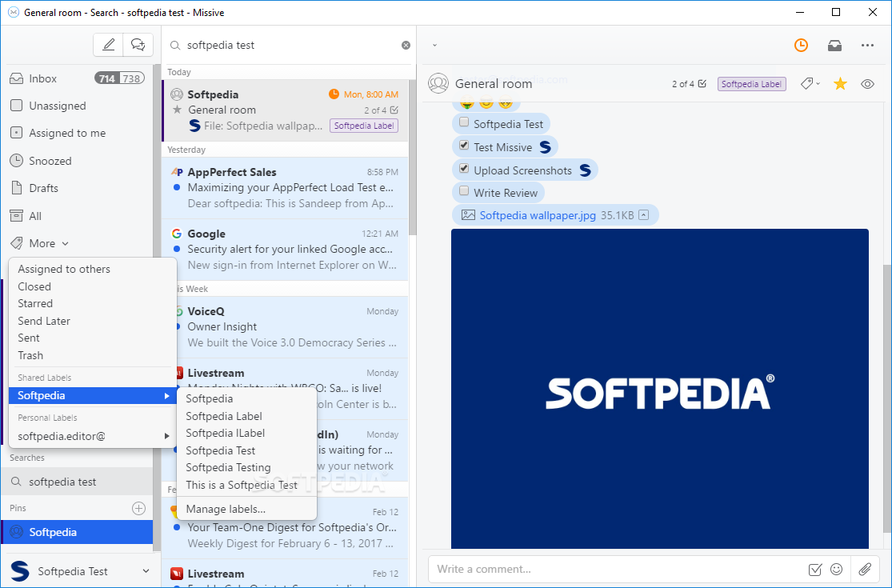The width and height of the screenshot is (892, 588).
Task: Toggle the watch eye icon
Action: [867, 84]
